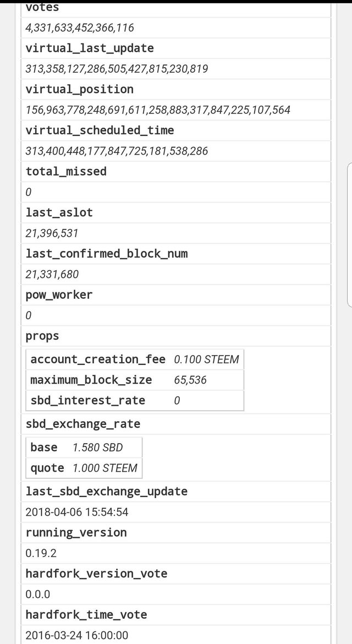Screen dimensions: 352x644
Task: Click the props label
Action: 42,336
